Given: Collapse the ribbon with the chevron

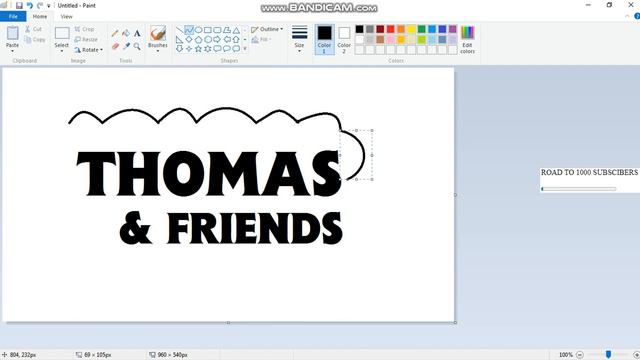Looking at the screenshot, I should 627,16.
